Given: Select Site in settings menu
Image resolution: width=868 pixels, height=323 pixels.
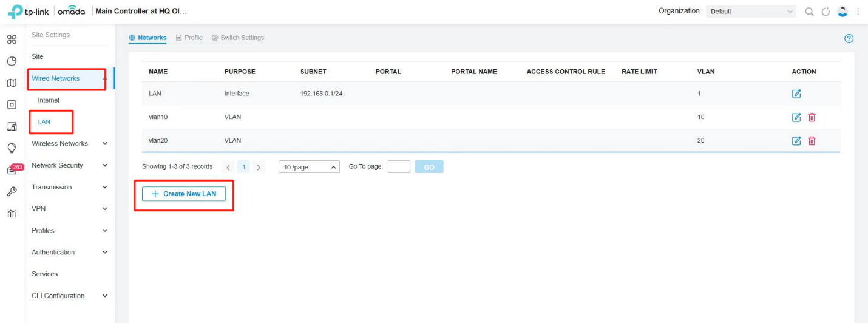Looking at the screenshot, I should coord(38,56).
